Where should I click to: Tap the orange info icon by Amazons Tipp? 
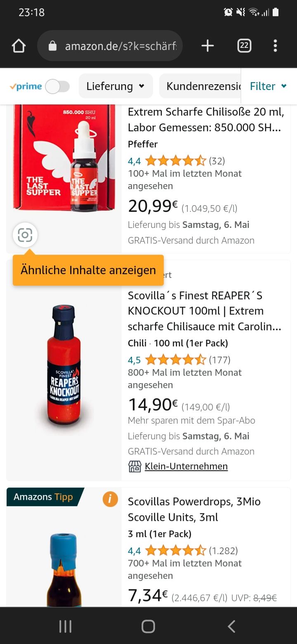(x=110, y=499)
